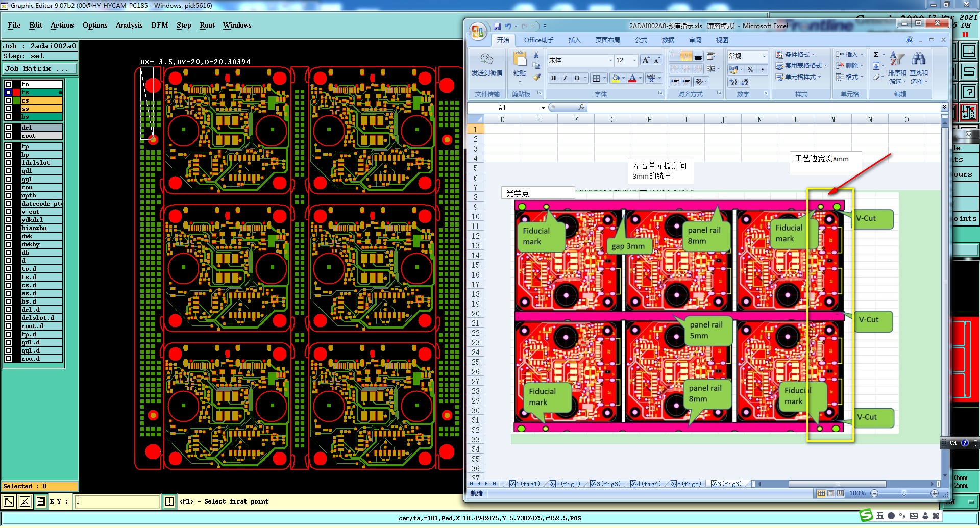Toggle the 'rout' layer visibility checkbox
The width and height of the screenshot is (980, 528).
click(8, 136)
